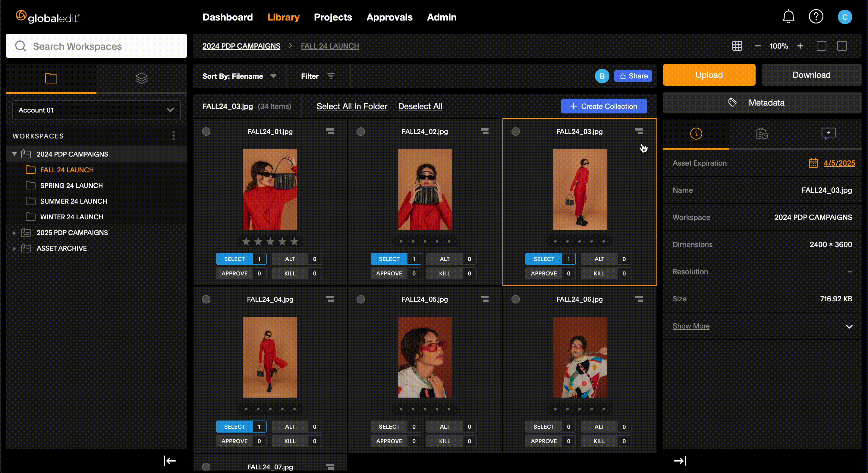Go to the Approvals menu
868x473 pixels.
click(389, 17)
